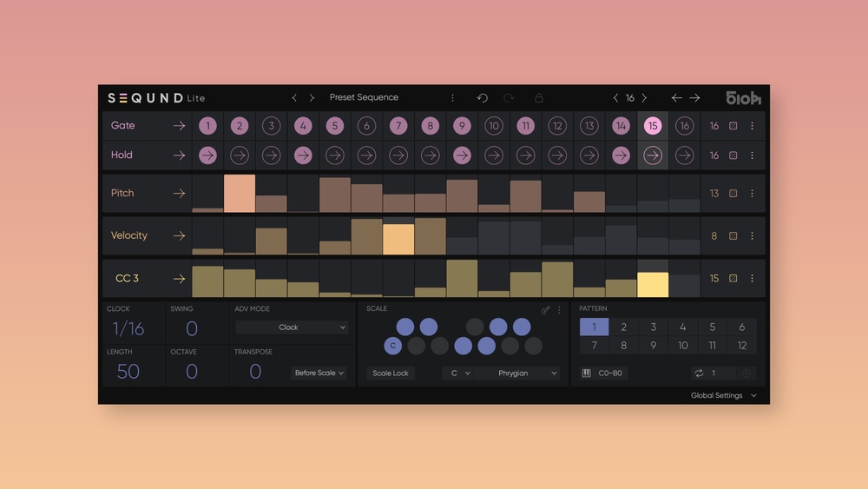The width and height of the screenshot is (868, 489).
Task: Click the Scale Lock button
Action: coord(390,373)
